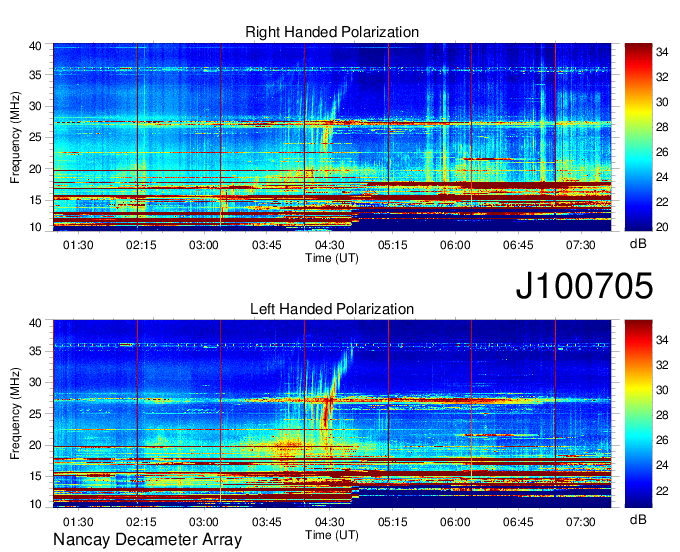Click the Left Handed plot's dB colorbar
680x552 pixels.
point(638,414)
